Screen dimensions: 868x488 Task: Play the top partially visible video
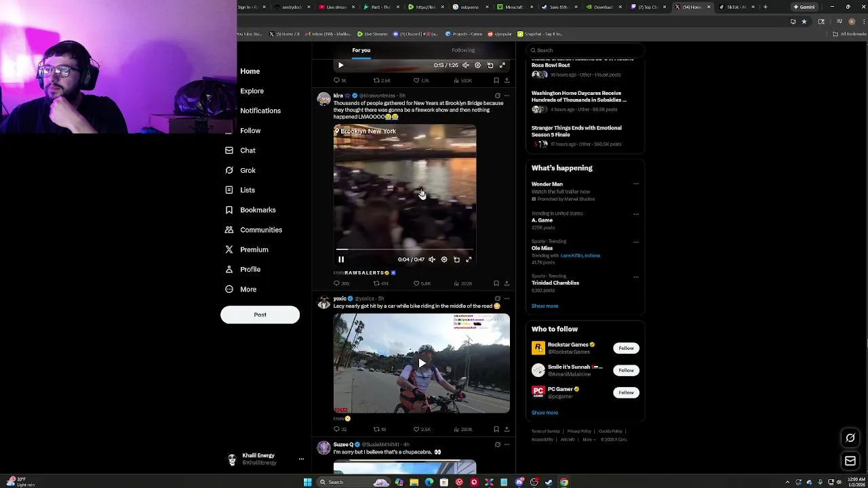pos(341,65)
